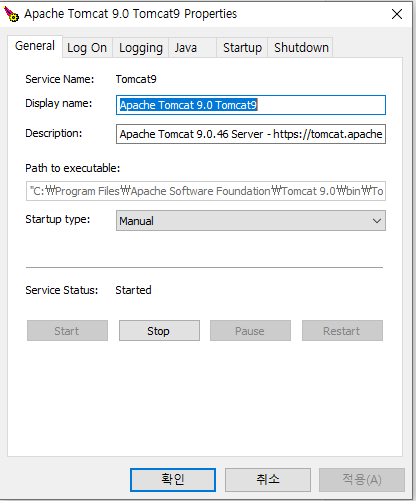Click the Restart service button

coord(342,331)
